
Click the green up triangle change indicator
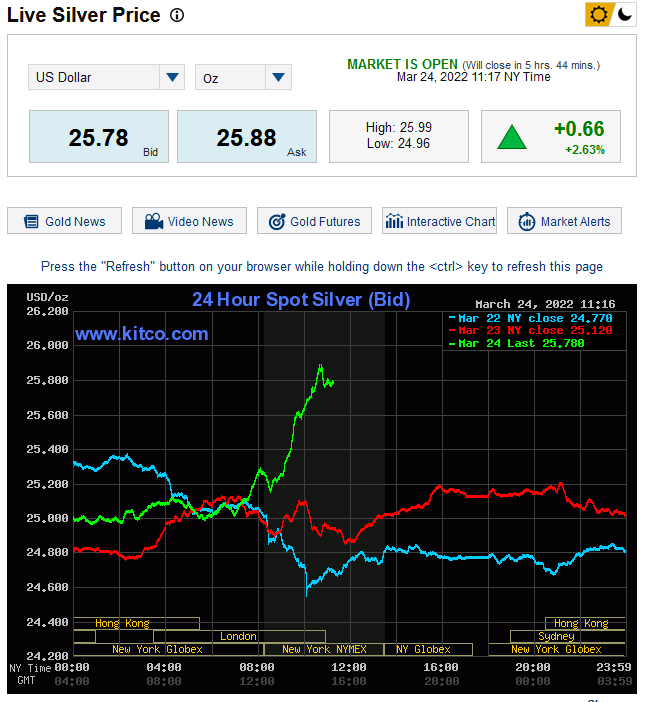click(x=512, y=137)
